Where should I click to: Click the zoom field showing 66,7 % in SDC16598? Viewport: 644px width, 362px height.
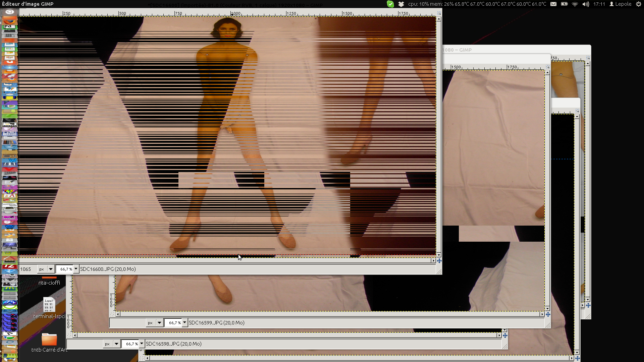coord(130,344)
